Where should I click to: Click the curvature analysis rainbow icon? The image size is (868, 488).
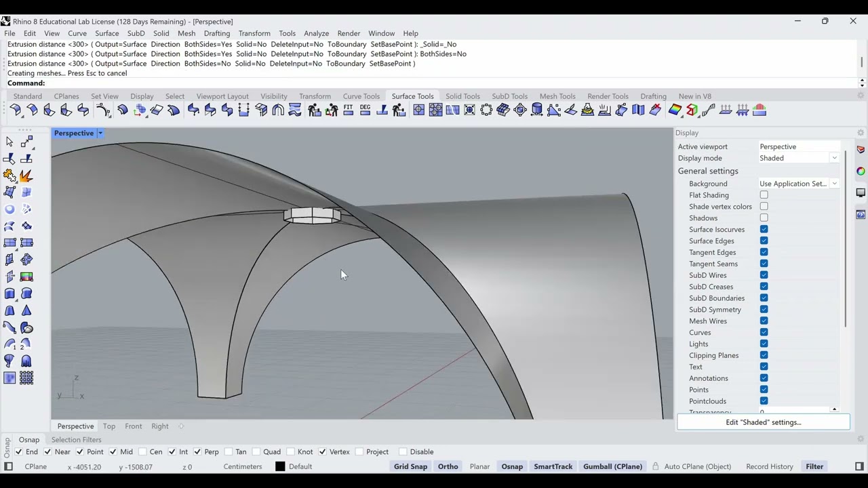(675, 110)
